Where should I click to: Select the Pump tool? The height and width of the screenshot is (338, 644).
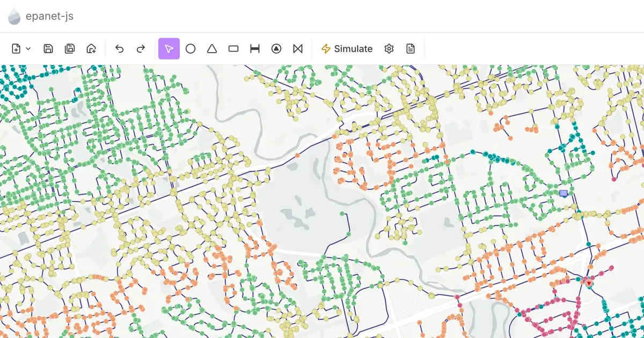276,49
